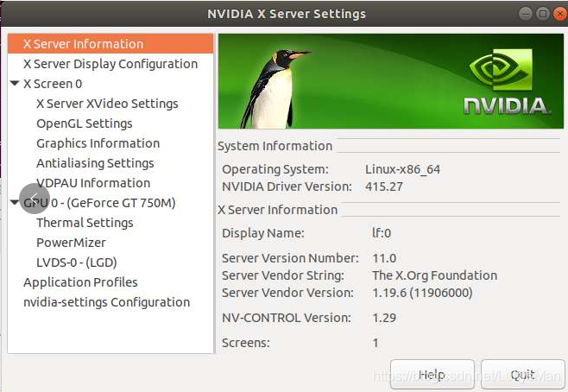Close the NVIDIA X Server Settings window

[x=560, y=14]
